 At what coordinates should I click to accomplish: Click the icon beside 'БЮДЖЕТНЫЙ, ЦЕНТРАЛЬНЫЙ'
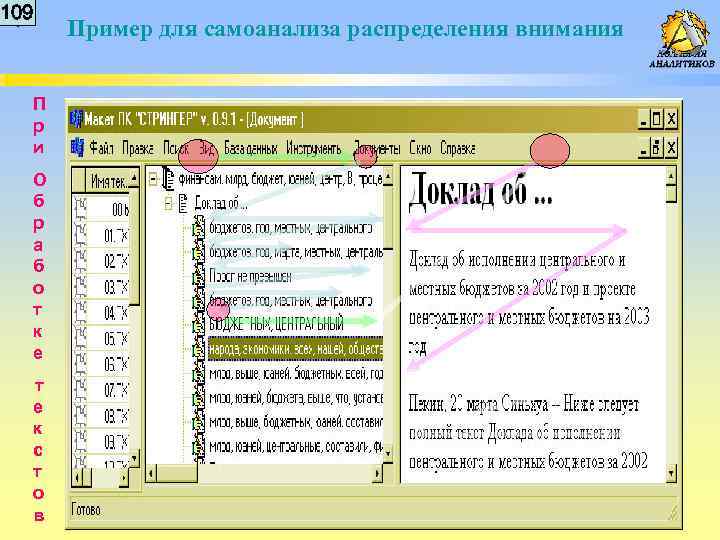[x=198, y=325]
